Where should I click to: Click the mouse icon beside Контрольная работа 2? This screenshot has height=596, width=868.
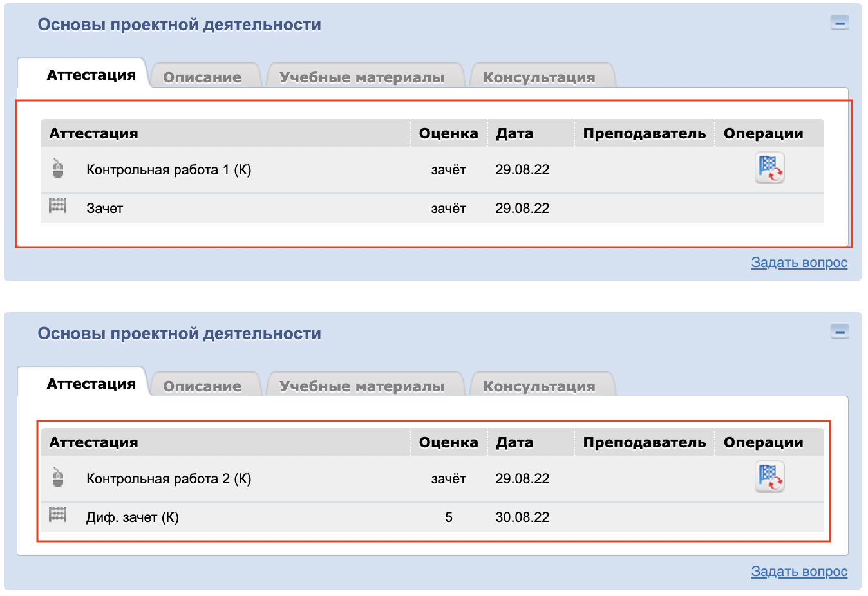tap(58, 478)
